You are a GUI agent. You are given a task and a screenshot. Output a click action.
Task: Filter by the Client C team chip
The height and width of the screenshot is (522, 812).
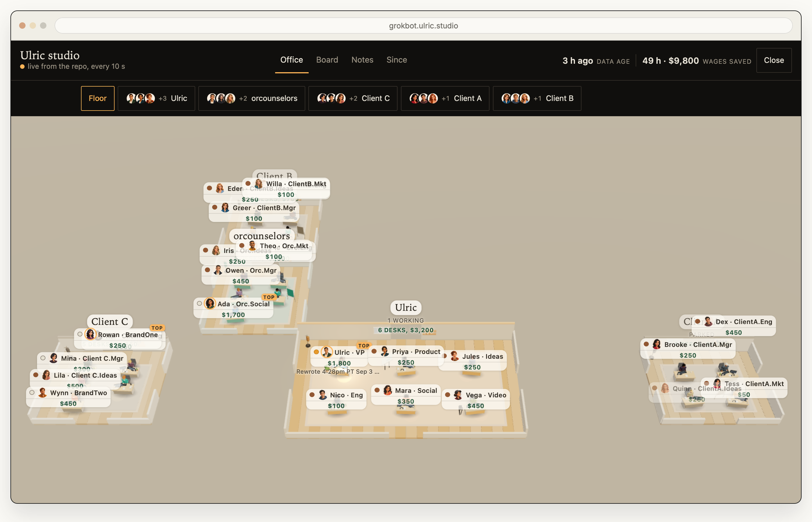353,98
